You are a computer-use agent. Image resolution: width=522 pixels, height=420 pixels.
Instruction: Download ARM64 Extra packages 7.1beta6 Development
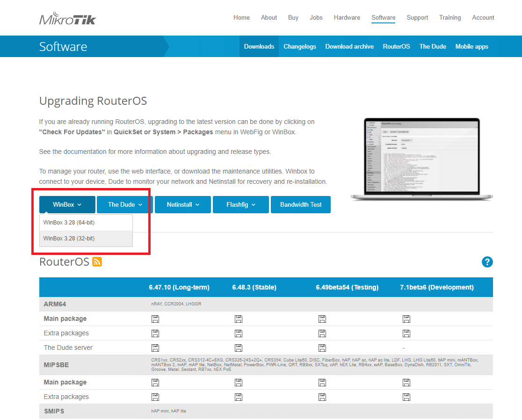tap(406, 333)
